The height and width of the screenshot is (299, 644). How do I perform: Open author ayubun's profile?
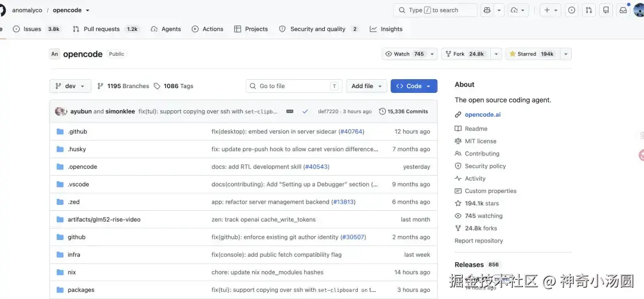[81, 111]
